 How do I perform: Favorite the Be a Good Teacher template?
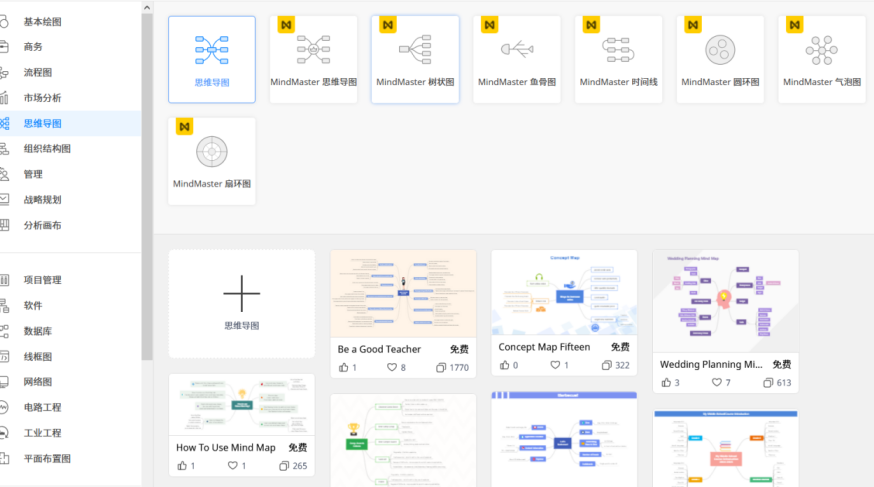pos(392,368)
